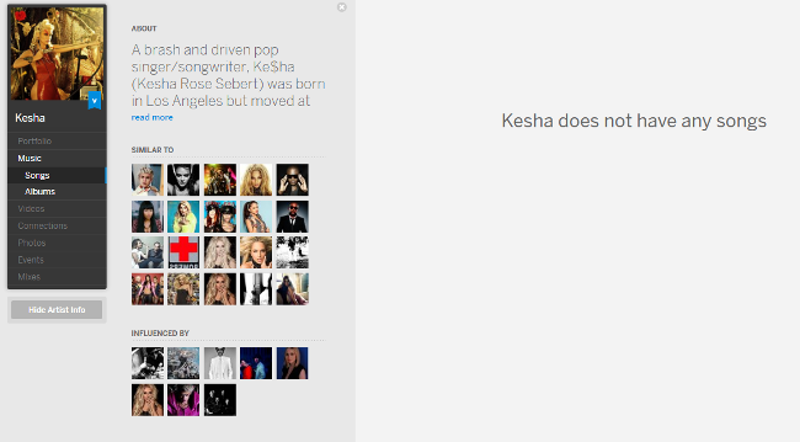Open the Events section

click(30, 260)
